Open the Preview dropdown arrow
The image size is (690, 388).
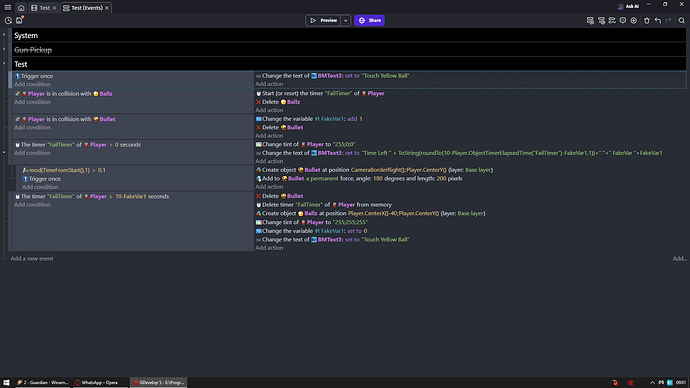click(345, 20)
